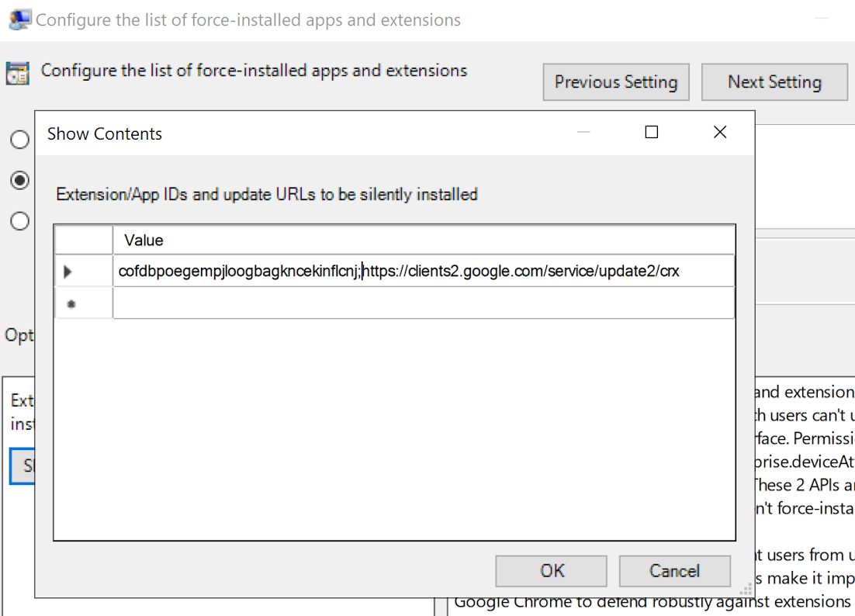Click the resize grip at the dialog's bottom-right corner

[x=746, y=591]
